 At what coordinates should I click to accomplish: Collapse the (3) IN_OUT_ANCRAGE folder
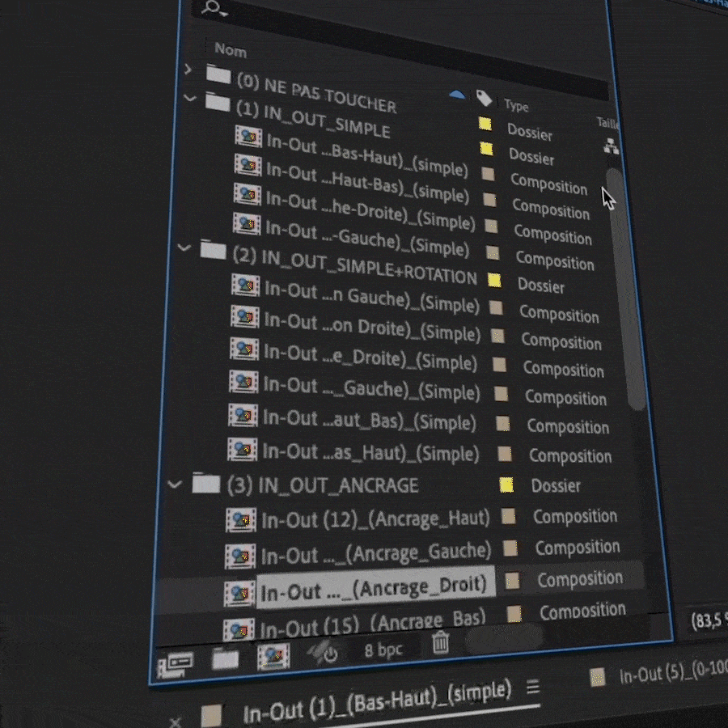click(173, 485)
